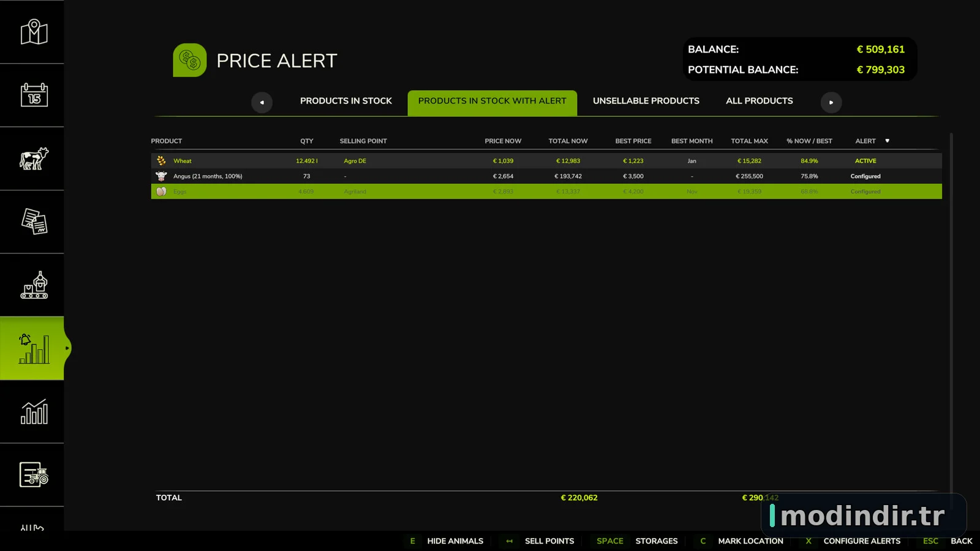Viewport: 980px width, 551px height.
Task: Click Wheat best price € 1,223
Action: 633,161
